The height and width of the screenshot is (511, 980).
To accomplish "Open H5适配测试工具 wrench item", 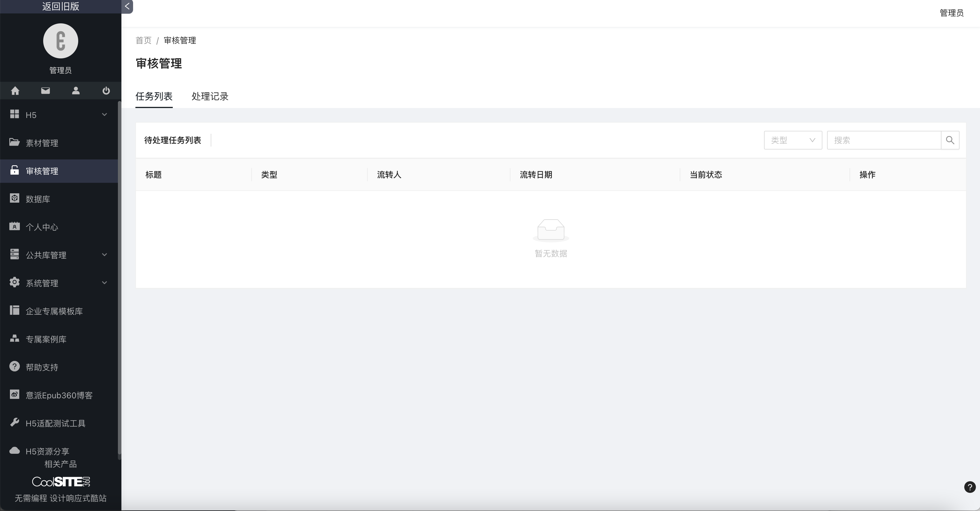I will click(55, 423).
